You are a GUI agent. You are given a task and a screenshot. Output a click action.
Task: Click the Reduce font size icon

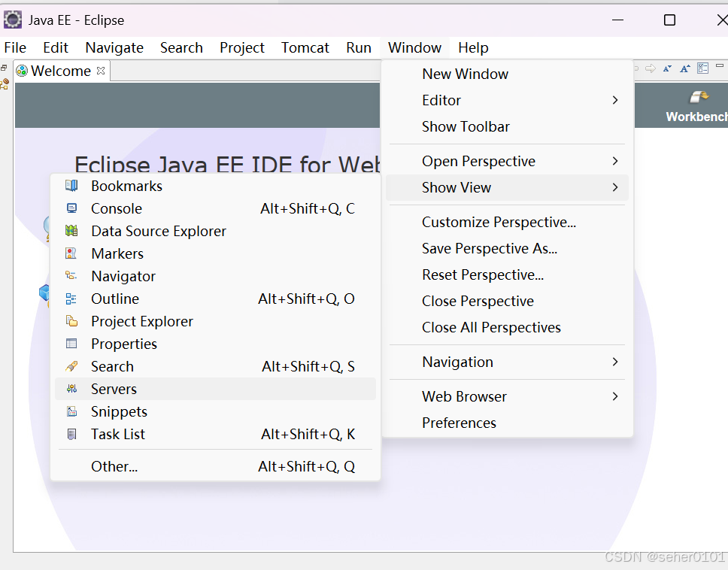[668, 68]
